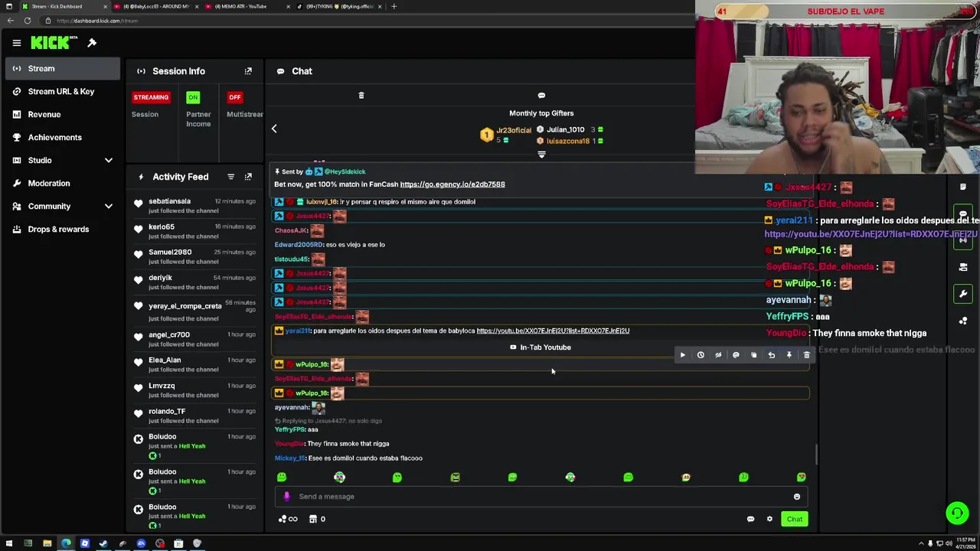This screenshot has width=980, height=551.
Task: Click the chat scrollbar thumb
Action: click(x=816, y=455)
